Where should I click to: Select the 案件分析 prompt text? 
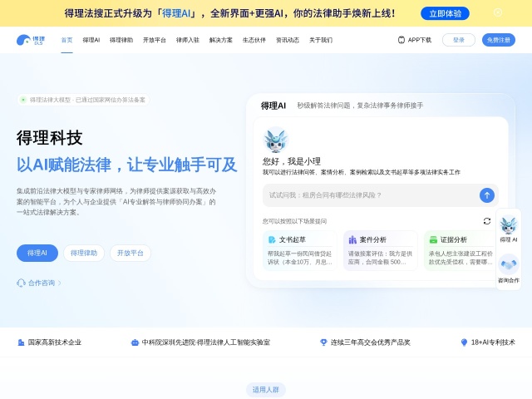381,258
